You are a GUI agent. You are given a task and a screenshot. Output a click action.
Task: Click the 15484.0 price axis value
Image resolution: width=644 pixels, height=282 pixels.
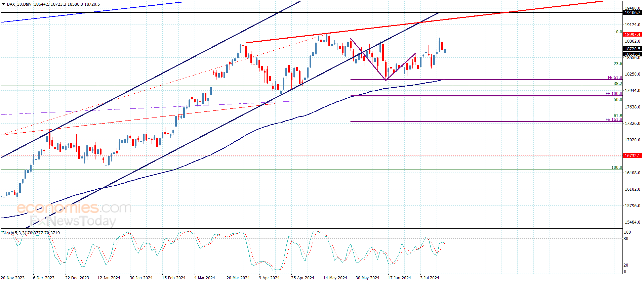click(632, 222)
